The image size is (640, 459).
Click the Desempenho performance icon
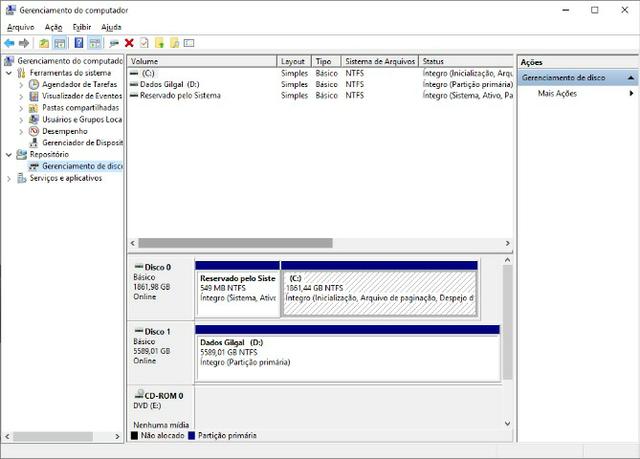pyautogui.click(x=34, y=131)
